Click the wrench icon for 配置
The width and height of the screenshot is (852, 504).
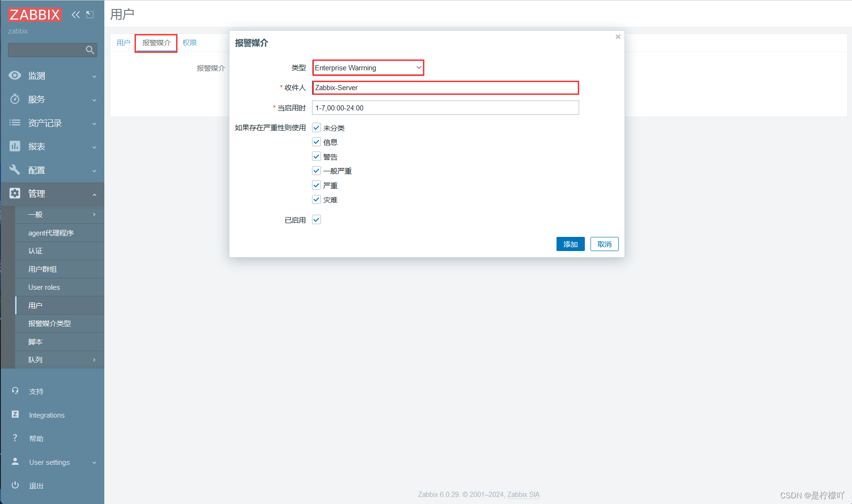point(15,170)
